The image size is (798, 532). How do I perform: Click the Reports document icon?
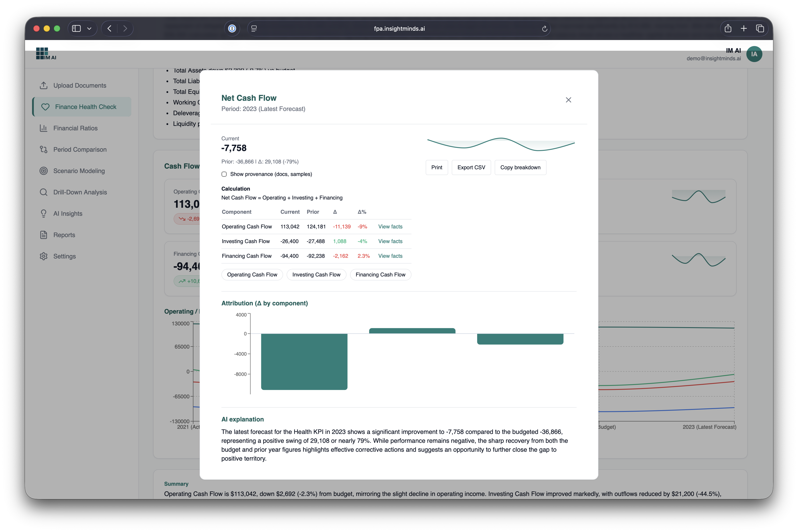[x=43, y=235]
